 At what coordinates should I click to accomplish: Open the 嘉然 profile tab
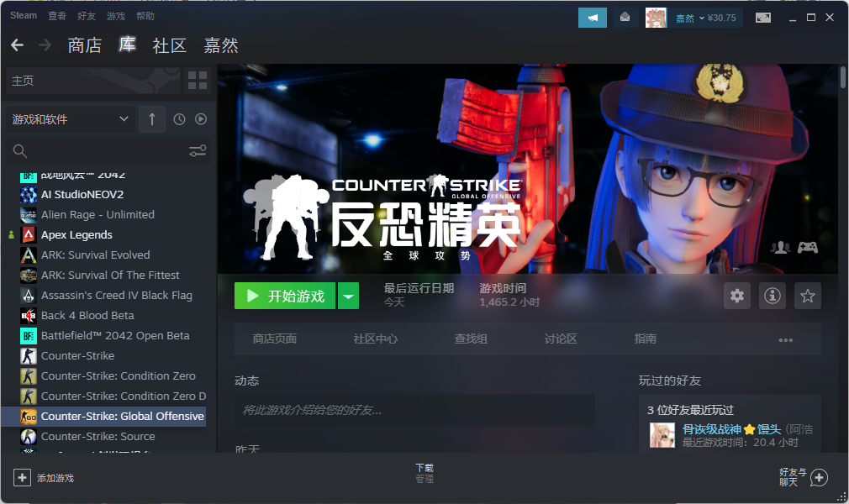click(x=221, y=45)
